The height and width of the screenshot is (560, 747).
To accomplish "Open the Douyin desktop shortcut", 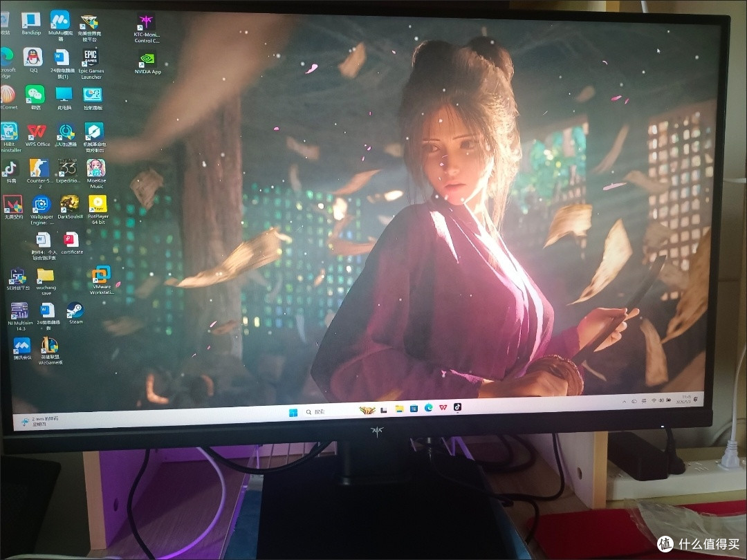I will tap(10, 172).
